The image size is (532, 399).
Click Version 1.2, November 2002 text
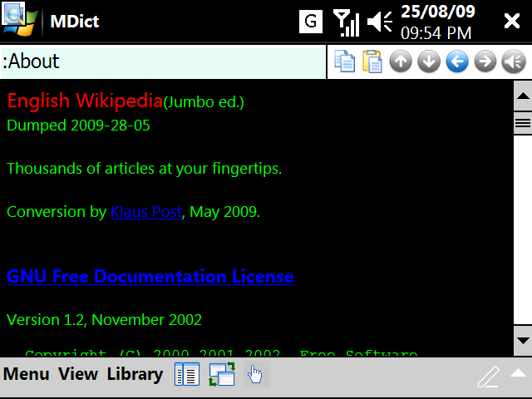[104, 319]
